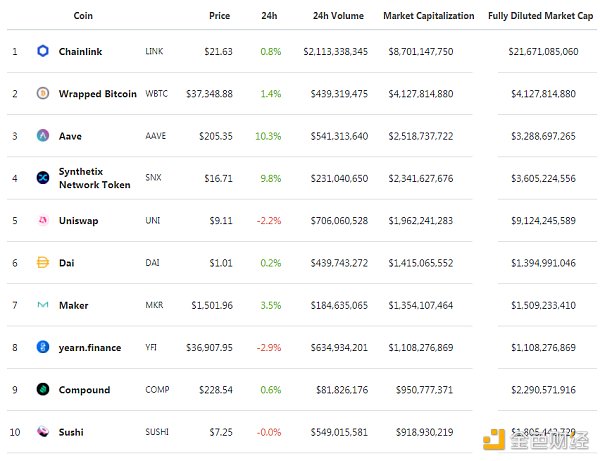Click the yearn.finance logo icon
This screenshot has height=461, width=600.
pos(43,347)
